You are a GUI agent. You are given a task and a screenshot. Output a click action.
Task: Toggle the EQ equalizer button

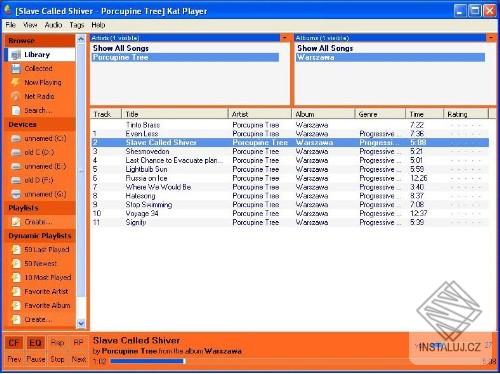point(35,343)
